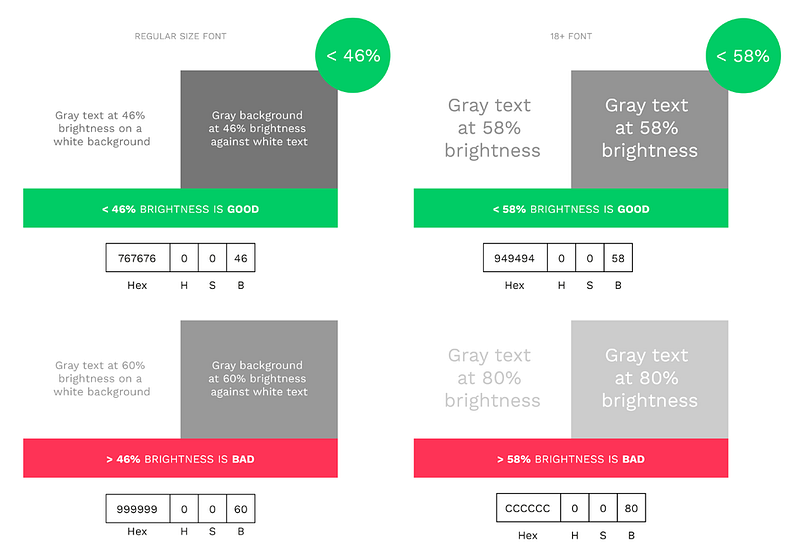Click the 'REGULAR SIZE FONT' heading

180,36
